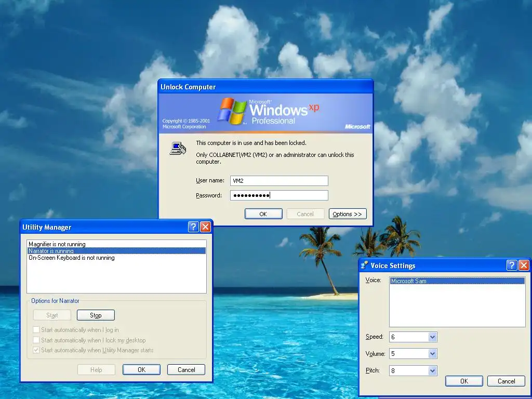Close the Utility Manager window

click(x=205, y=227)
